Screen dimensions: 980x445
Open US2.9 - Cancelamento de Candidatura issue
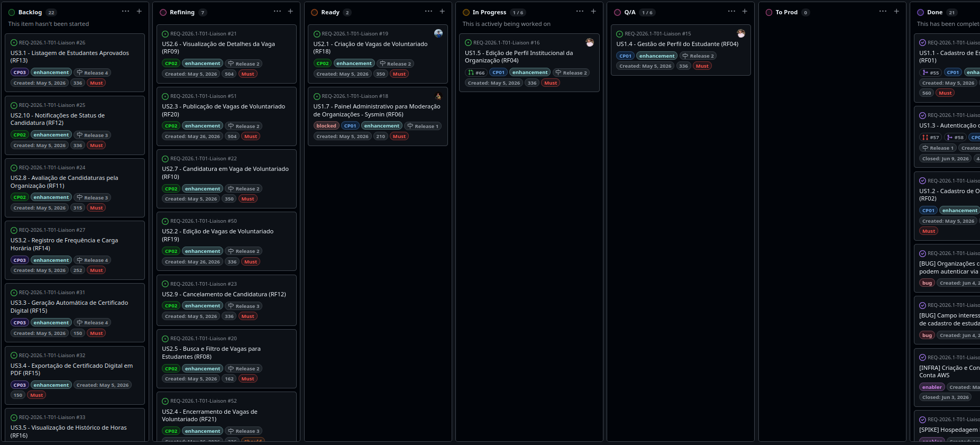pyautogui.click(x=224, y=294)
